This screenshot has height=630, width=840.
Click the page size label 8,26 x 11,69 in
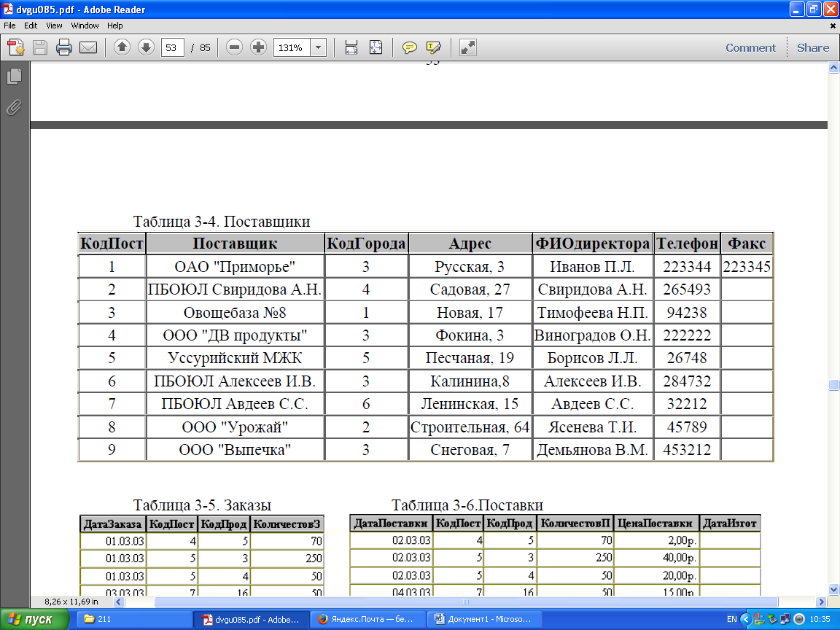(71, 602)
